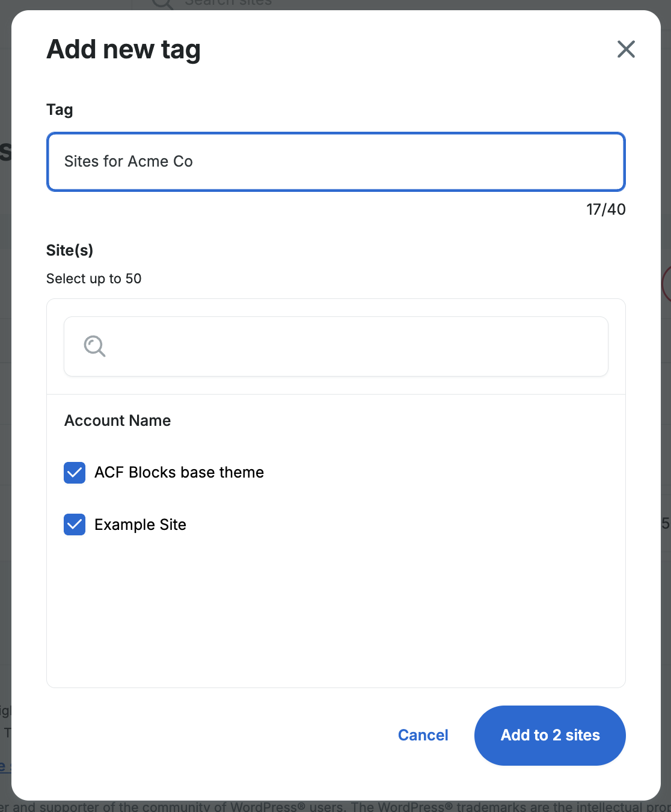The image size is (671, 812).
Task: Click the Add to 2 sites button
Action: [550, 735]
